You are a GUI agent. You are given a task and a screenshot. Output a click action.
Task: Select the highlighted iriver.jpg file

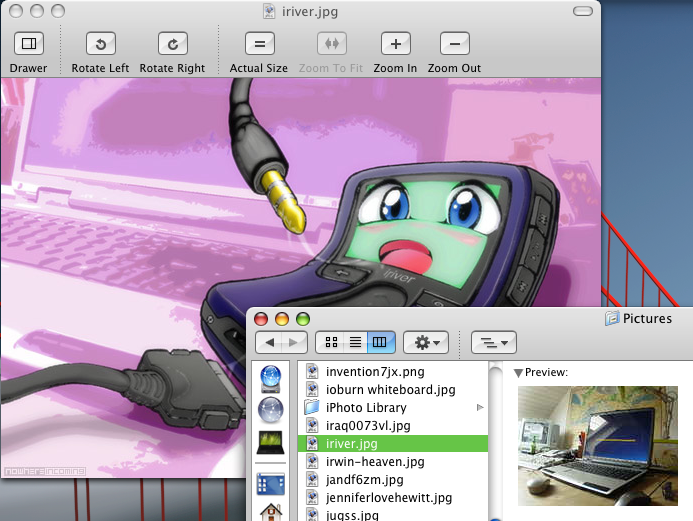click(392, 443)
